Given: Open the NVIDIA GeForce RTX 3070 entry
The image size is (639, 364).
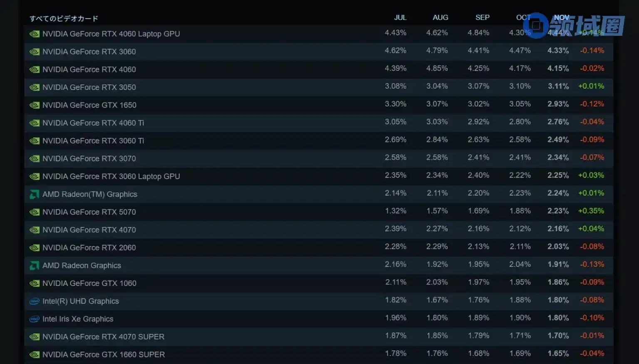Looking at the screenshot, I should coord(89,159).
